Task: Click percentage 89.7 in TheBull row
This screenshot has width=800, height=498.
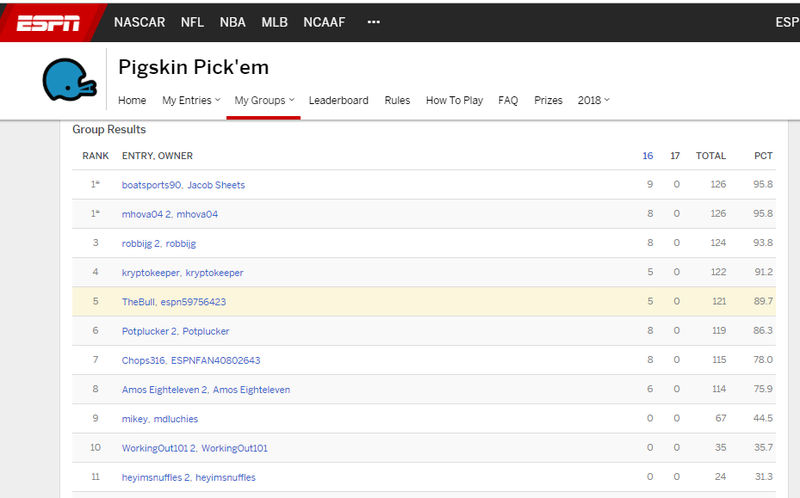Action: click(763, 302)
